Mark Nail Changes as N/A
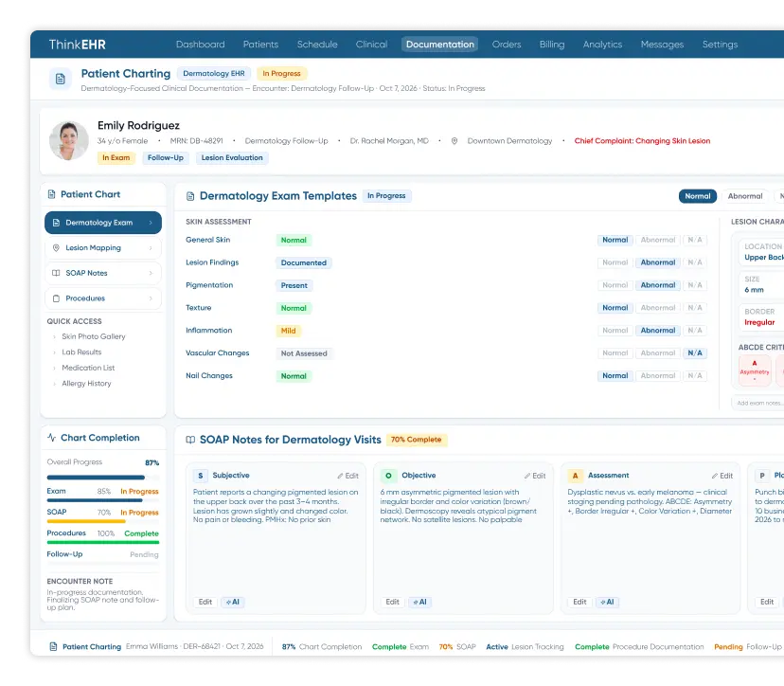Screen dimensions: 784x686 pyautogui.click(x=694, y=376)
